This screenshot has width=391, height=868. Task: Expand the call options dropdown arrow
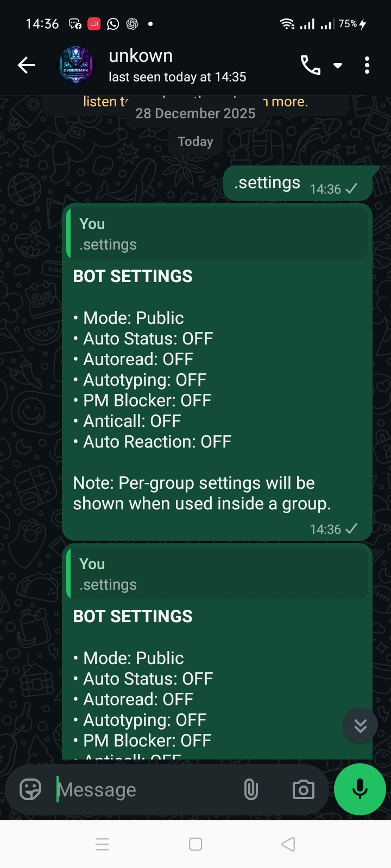pos(338,65)
